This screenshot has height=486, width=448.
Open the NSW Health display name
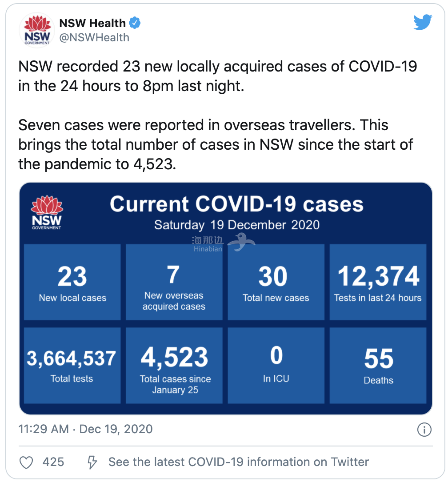92,23
